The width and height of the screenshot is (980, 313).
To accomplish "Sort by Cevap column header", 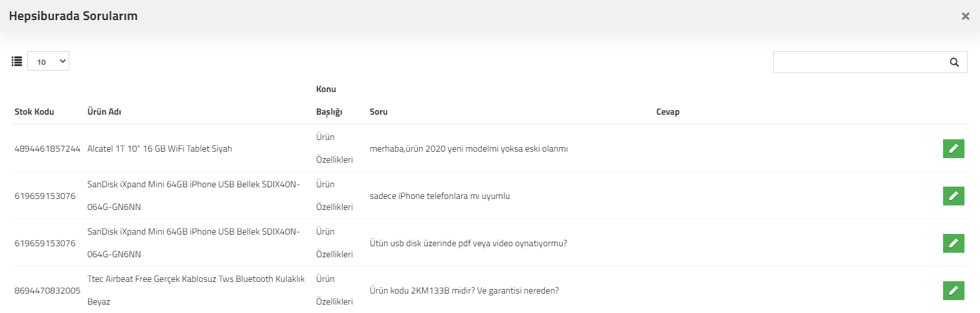I will (x=668, y=112).
